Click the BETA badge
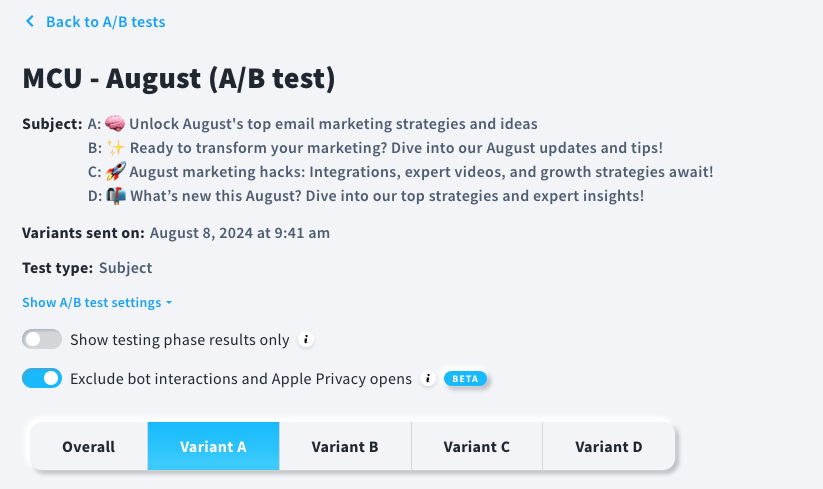The width and height of the screenshot is (823, 489). (x=465, y=379)
